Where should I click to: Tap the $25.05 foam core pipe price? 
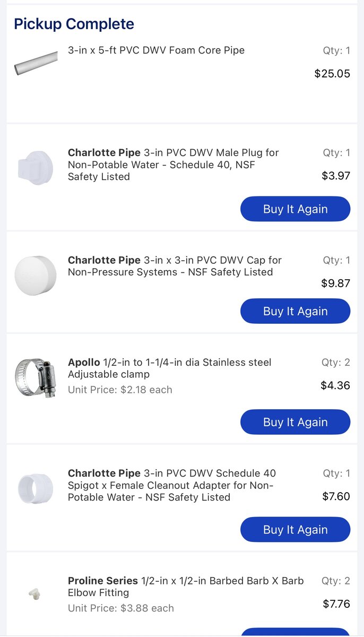(332, 74)
